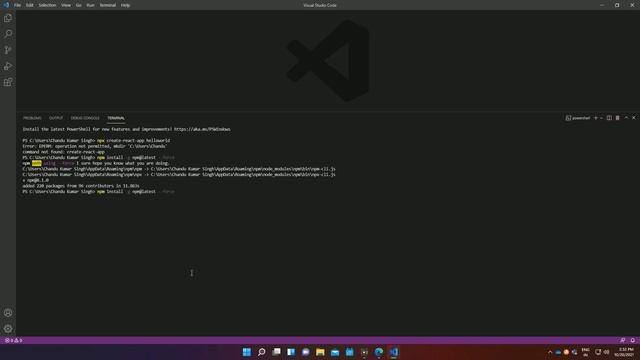
Task: Switch to the Problems tab
Action: coord(32,118)
